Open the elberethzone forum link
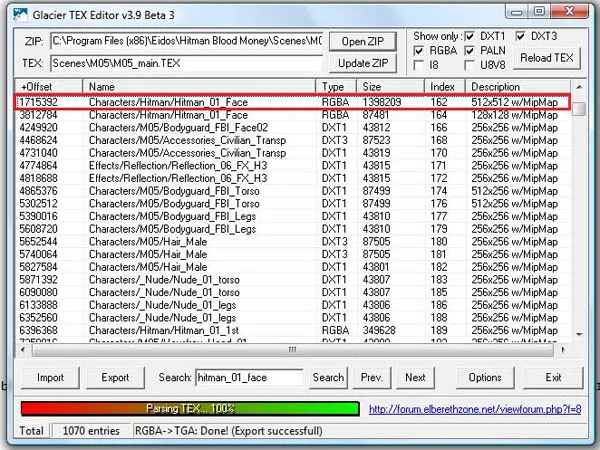 tap(475, 409)
